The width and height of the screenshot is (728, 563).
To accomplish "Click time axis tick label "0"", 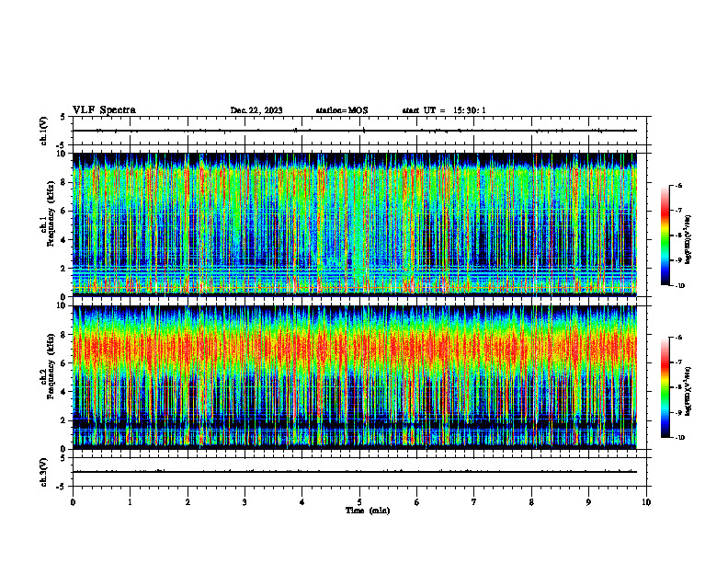I will (x=73, y=502).
